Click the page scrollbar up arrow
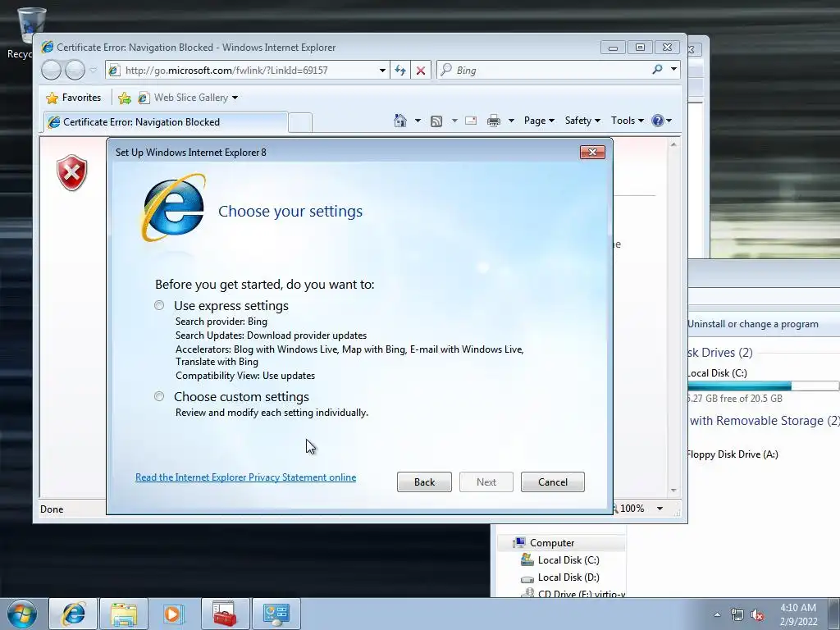 tap(673, 144)
